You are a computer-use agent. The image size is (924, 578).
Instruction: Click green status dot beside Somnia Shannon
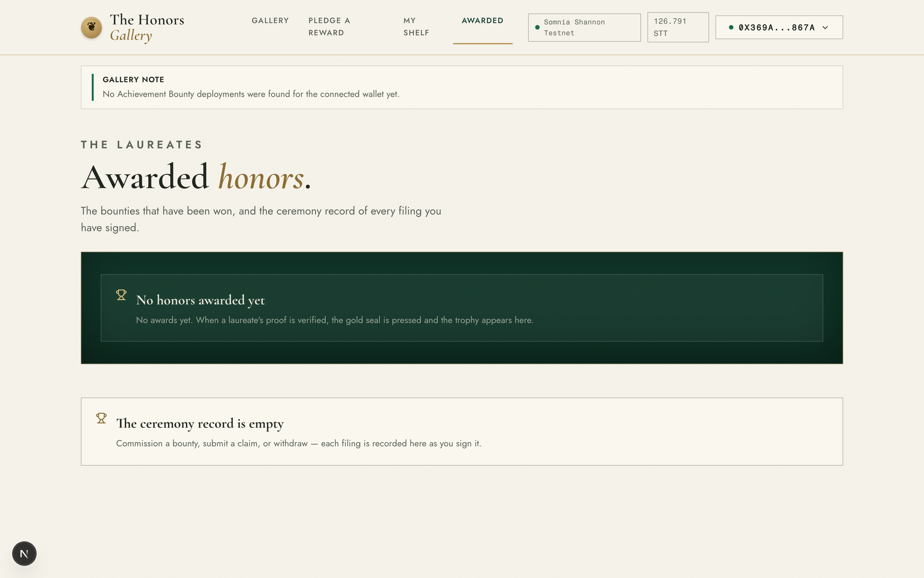pos(537,27)
